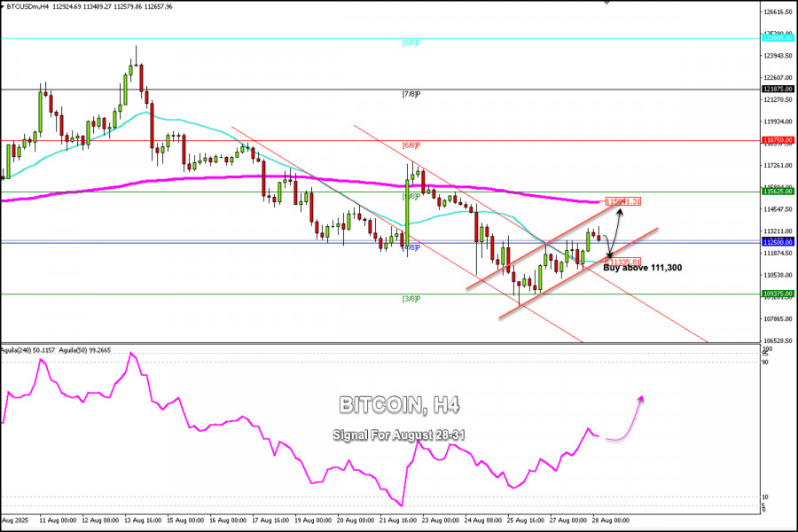Click the 110538.00 price axis value
This screenshot has width=798, height=532.
tap(778, 275)
